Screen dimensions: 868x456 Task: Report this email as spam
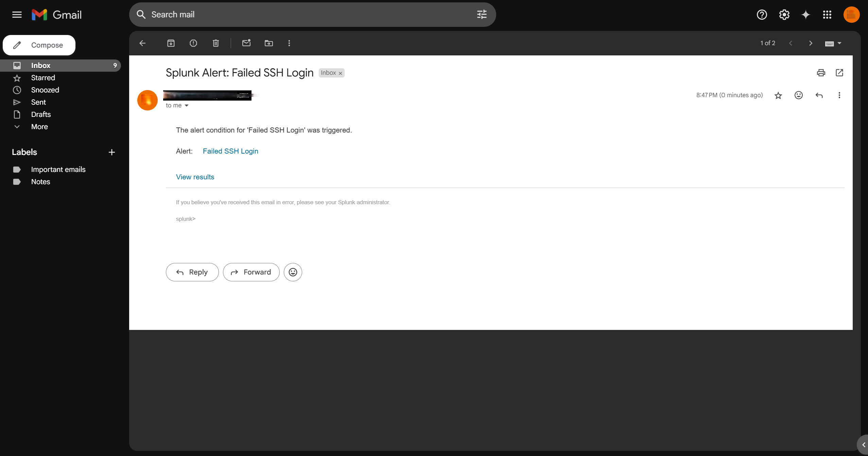click(193, 43)
